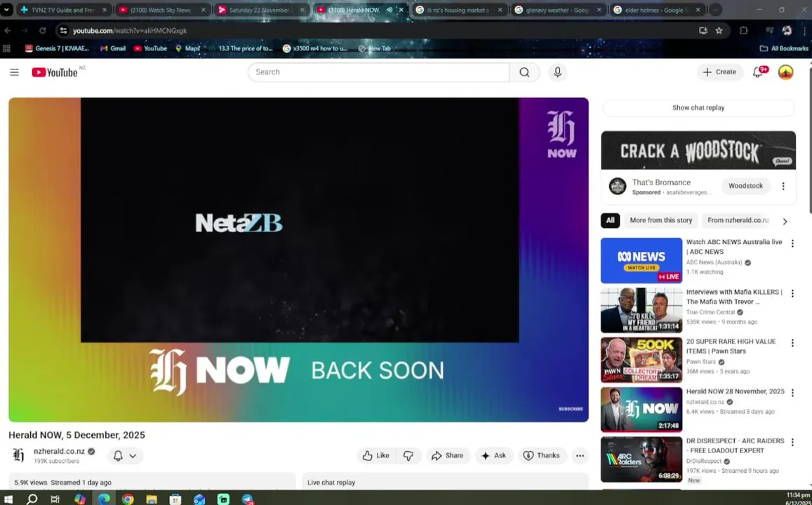Click the Thanks button
The width and height of the screenshot is (812, 505).
click(542, 456)
